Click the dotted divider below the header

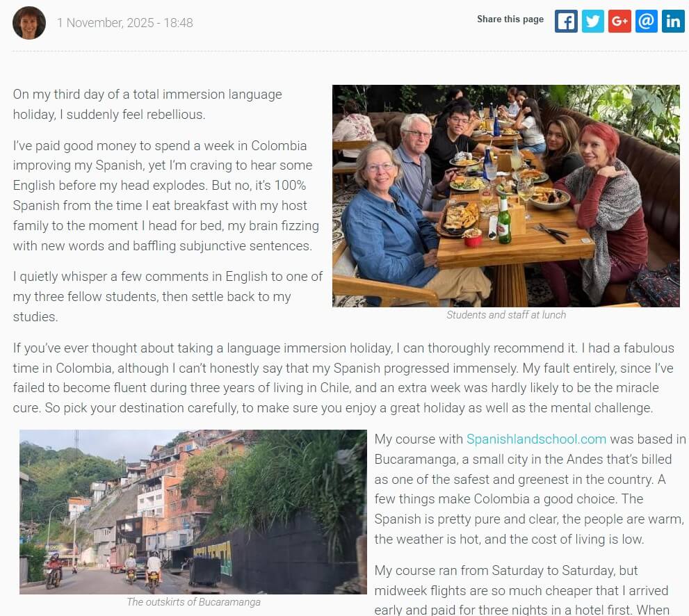click(348, 51)
